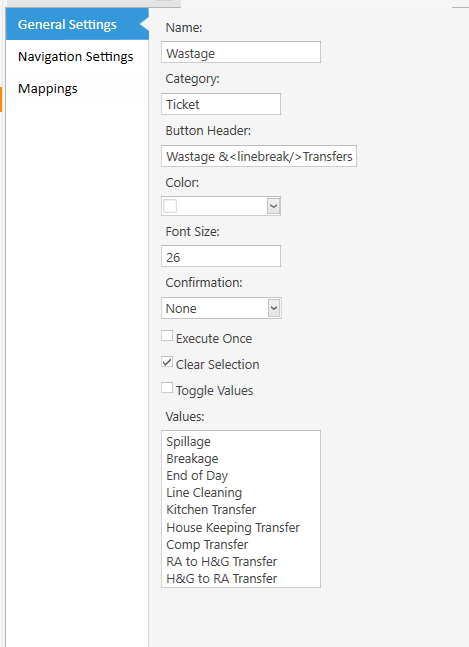Click the House Keeping Transfer line
The width and height of the screenshot is (469, 647).
(233, 527)
